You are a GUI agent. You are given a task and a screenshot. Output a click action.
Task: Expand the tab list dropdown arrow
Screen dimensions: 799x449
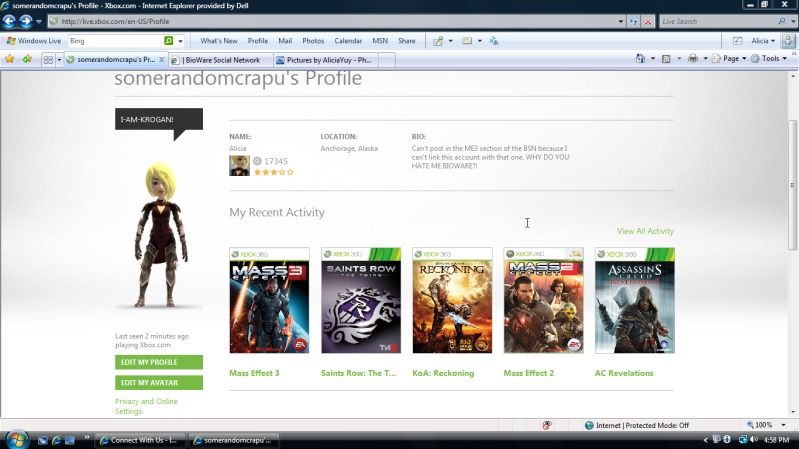pyautogui.click(x=59, y=60)
